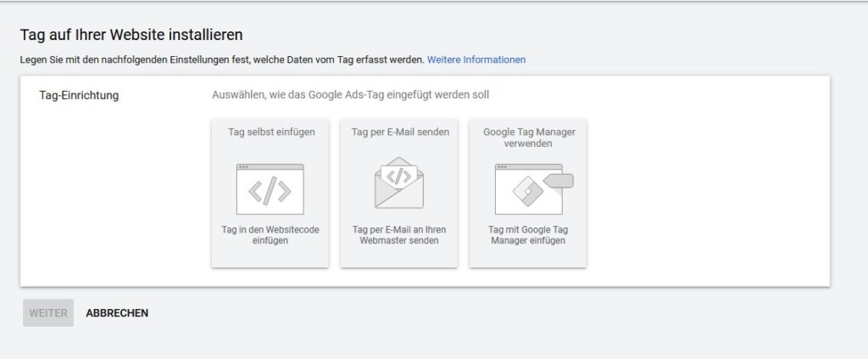Viewport: 868px width, 359px height.
Task: Click the three dots in code window icon
Action: [x=243, y=166]
